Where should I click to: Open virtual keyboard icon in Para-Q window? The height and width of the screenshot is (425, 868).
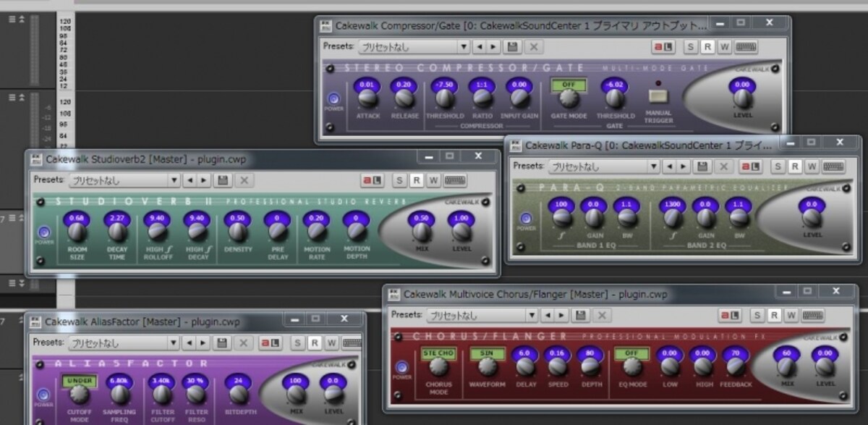click(x=833, y=167)
